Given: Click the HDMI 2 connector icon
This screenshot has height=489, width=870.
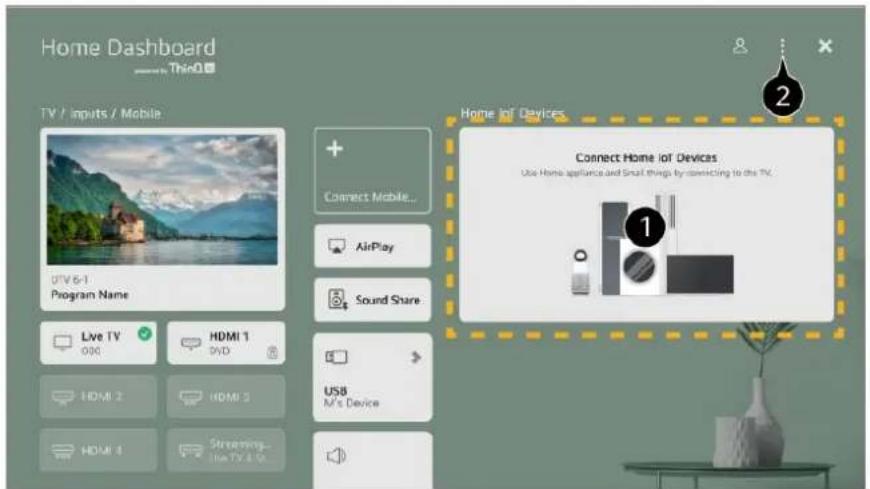Looking at the screenshot, I should 63,397.
